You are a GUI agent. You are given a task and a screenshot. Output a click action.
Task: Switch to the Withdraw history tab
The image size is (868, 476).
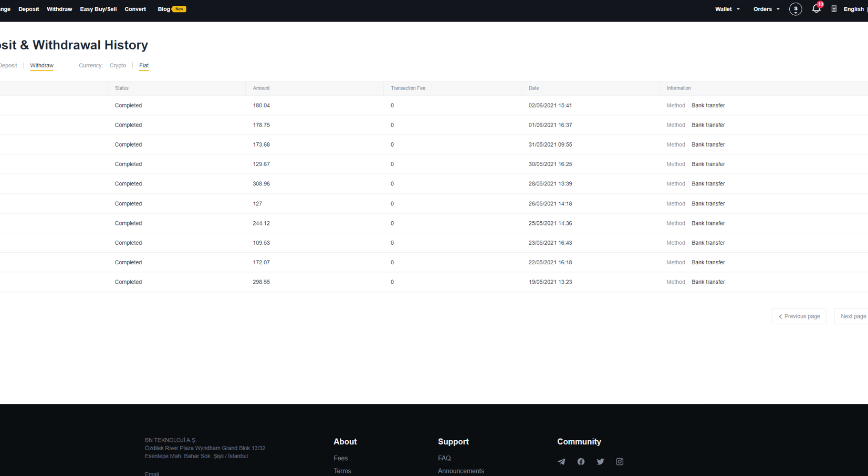point(41,66)
